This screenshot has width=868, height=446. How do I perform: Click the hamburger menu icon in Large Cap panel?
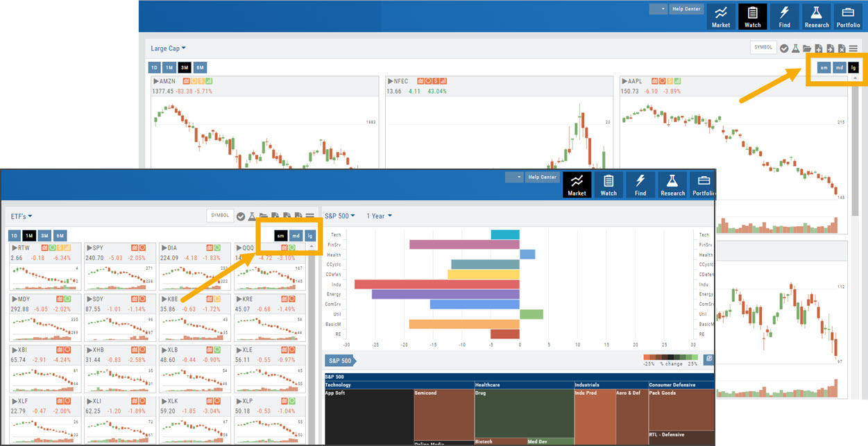(853, 49)
